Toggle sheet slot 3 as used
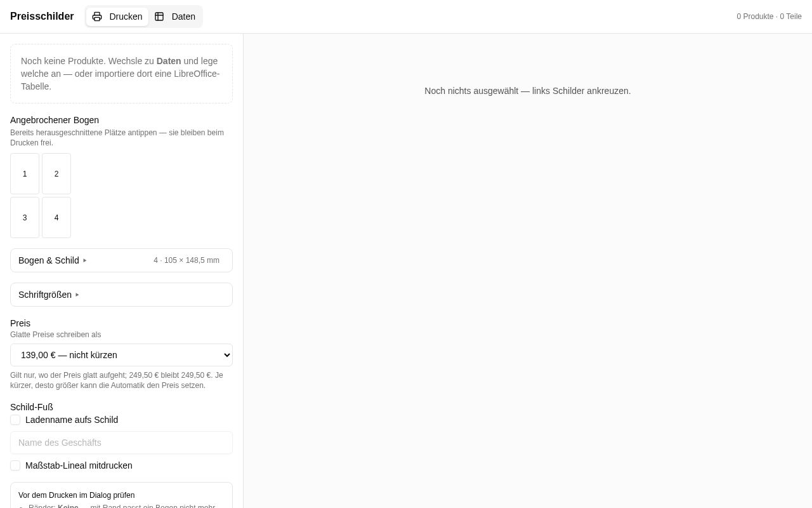812x508 pixels. click(25, 217)
